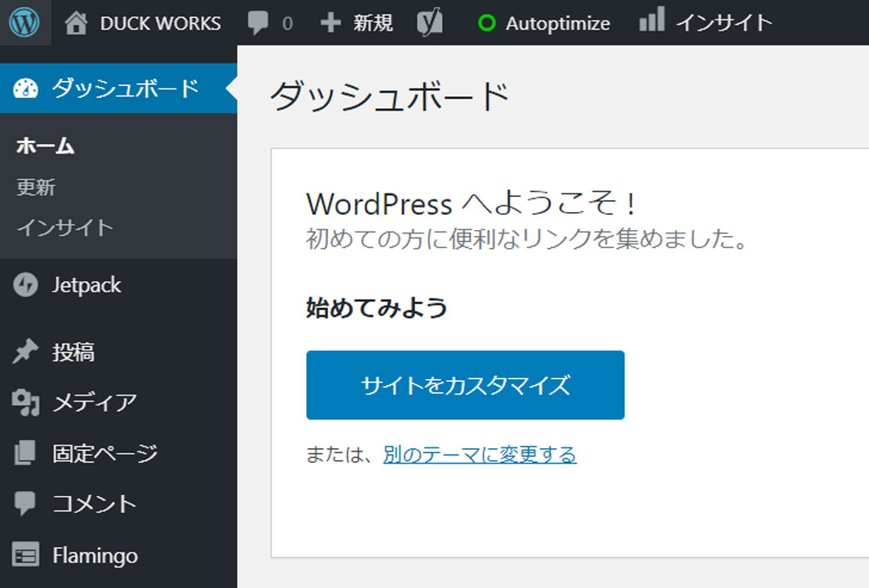This screenshot has width=869, height=588.
Task: Open the 更新 submenu item
Action: coord(36,187)
